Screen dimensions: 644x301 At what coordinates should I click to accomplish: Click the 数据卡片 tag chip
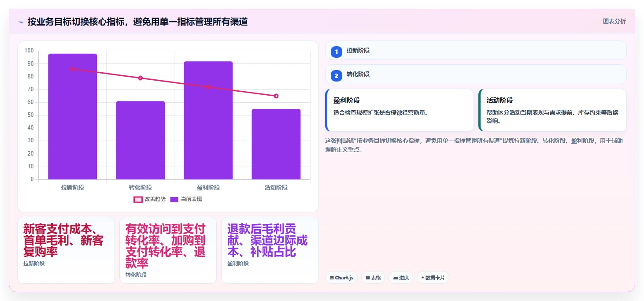(433, 278)
